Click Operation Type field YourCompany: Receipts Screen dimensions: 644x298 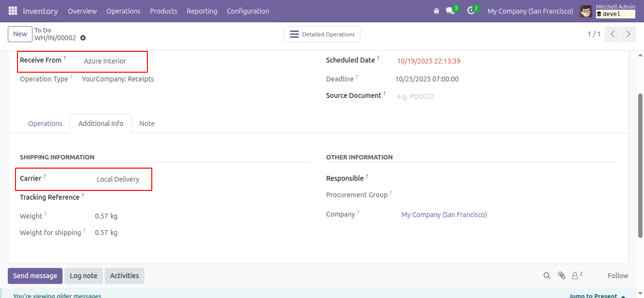[118, 79]
